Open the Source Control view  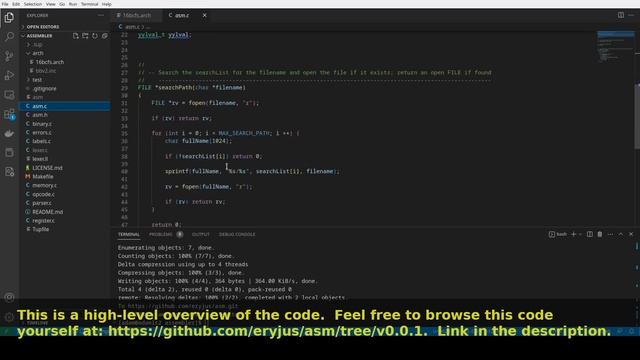(x=9, y=56)
